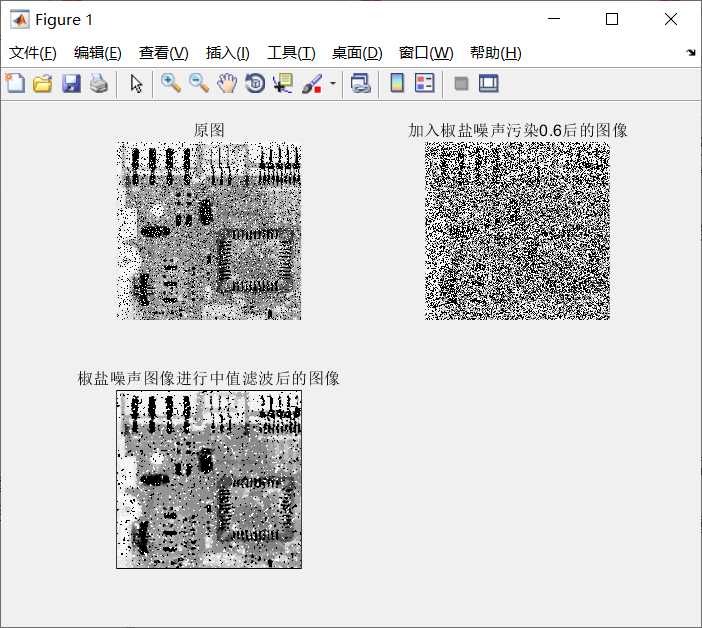Click the title 加入椒盐噪声污染0.6后的图像

518,130
